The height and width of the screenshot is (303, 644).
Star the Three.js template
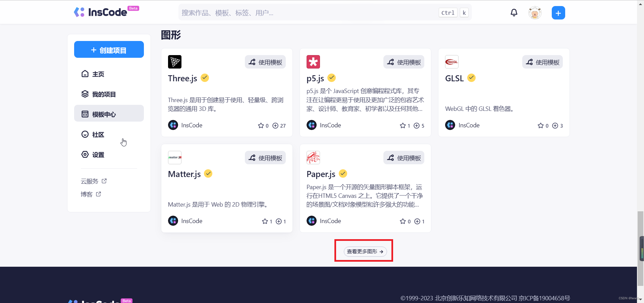pos(261,126)
